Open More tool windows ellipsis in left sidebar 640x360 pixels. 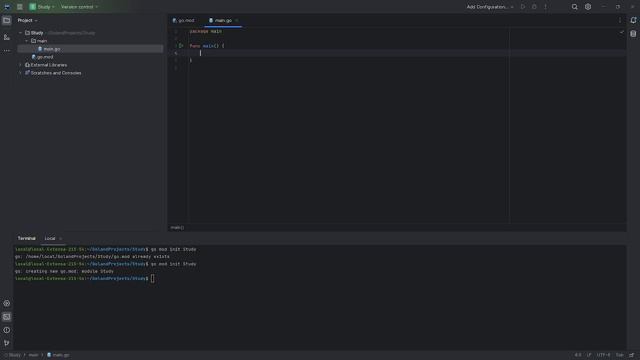click(x=7, y=51)
